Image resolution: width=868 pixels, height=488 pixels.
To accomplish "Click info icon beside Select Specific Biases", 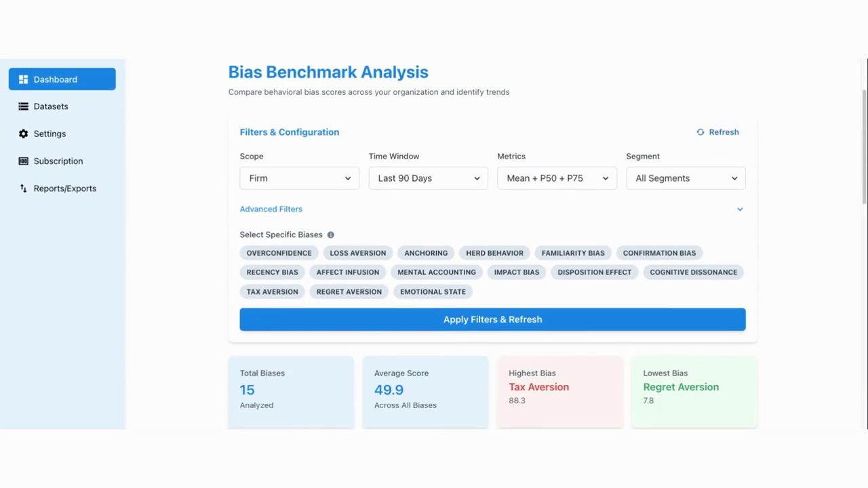I will (331, 235).
